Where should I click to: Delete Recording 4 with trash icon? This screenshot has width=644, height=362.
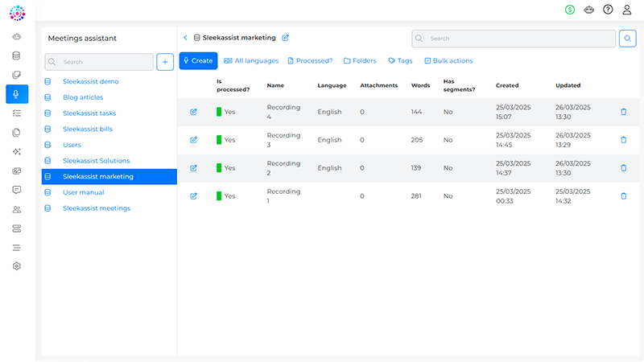point(623,112)
